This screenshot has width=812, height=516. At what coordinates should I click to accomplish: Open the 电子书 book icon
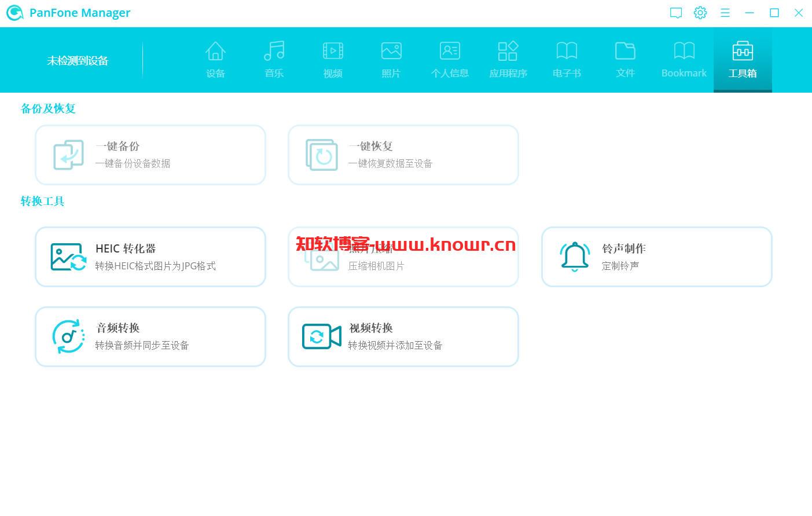[567, 51]
